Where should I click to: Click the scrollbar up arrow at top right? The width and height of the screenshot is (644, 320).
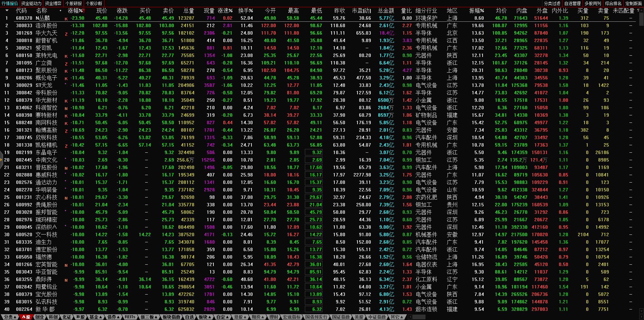tap(641, 11)
